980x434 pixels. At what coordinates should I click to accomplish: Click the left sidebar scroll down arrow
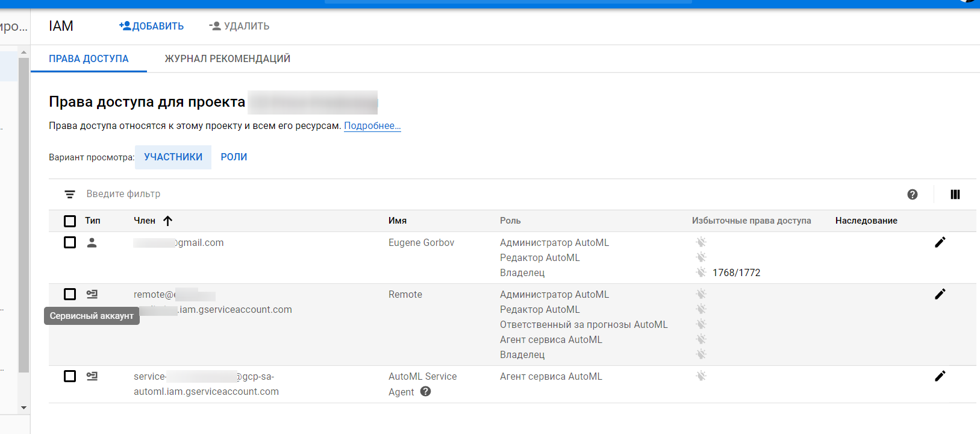click(23, 407)
